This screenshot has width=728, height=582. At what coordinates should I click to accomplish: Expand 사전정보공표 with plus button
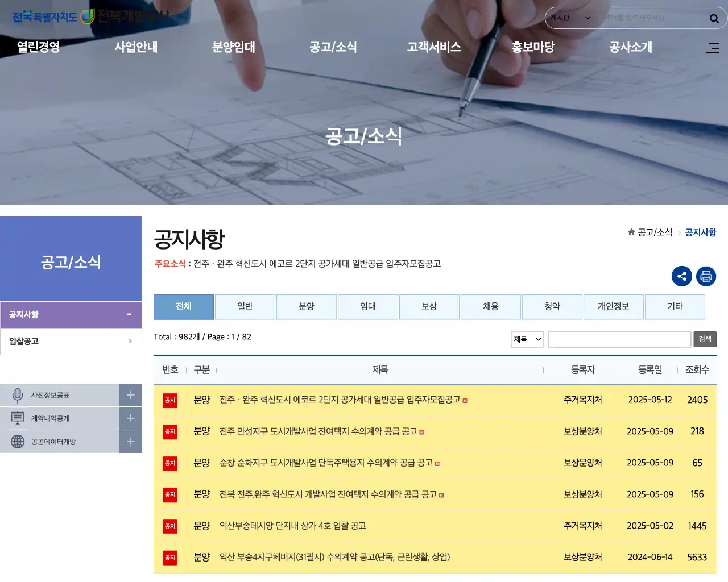[130, 395]
